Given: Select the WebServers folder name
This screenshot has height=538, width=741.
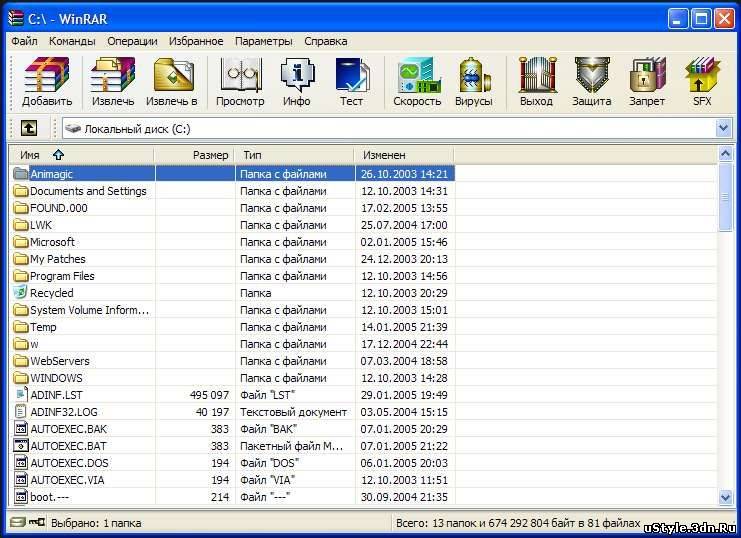Looking at the screenshot, I should tap(60, 361).
